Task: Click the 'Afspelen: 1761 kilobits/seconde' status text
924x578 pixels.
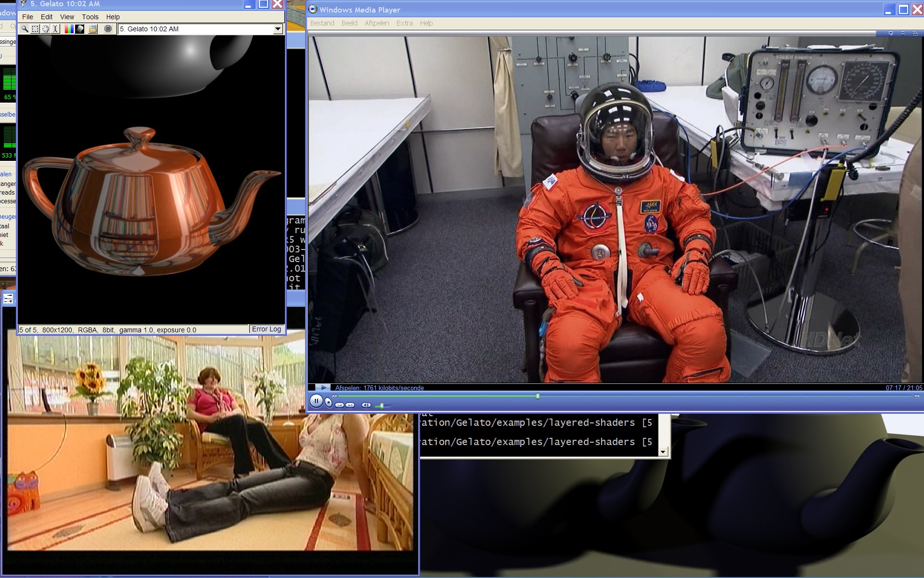Action: pyautogui.click(x=379, y=388)
